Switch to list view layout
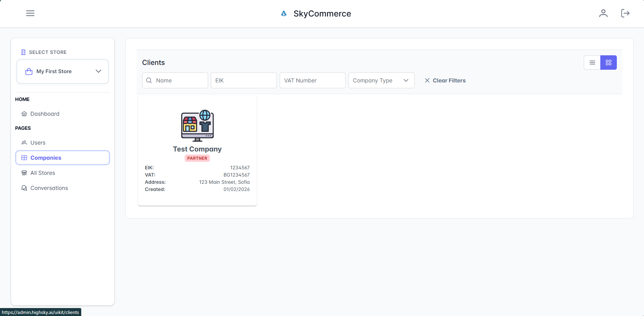This screenshot has width=644, height=316. 592,63
